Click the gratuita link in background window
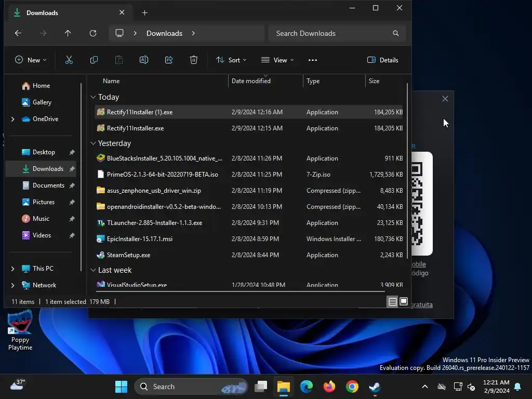The height and width of the screenshot is (399, 532). click(422, 304)
